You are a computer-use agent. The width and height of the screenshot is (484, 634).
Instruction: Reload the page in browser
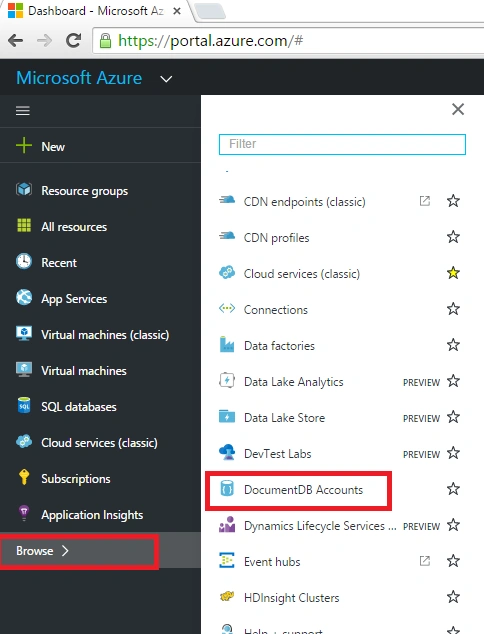click(74, 40)
